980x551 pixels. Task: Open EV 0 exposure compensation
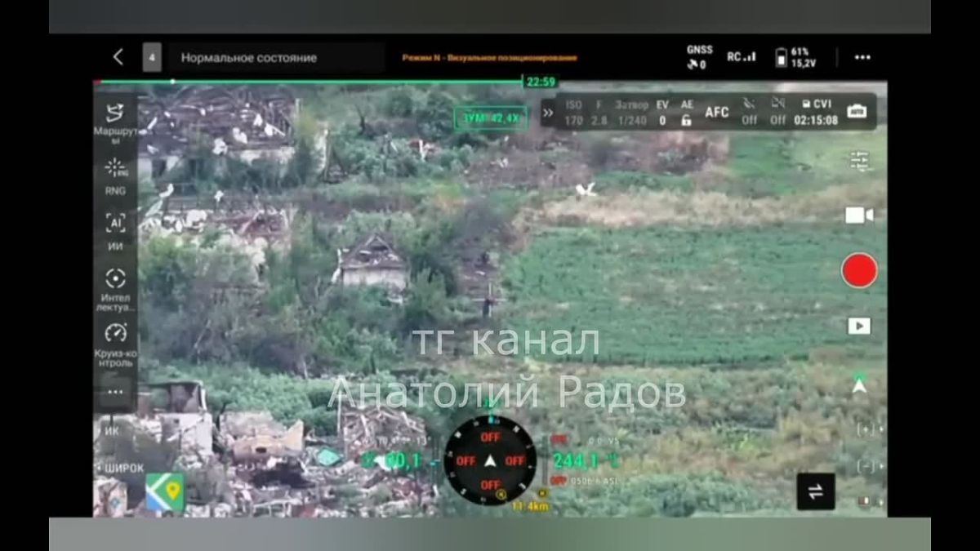click(662, 113)
